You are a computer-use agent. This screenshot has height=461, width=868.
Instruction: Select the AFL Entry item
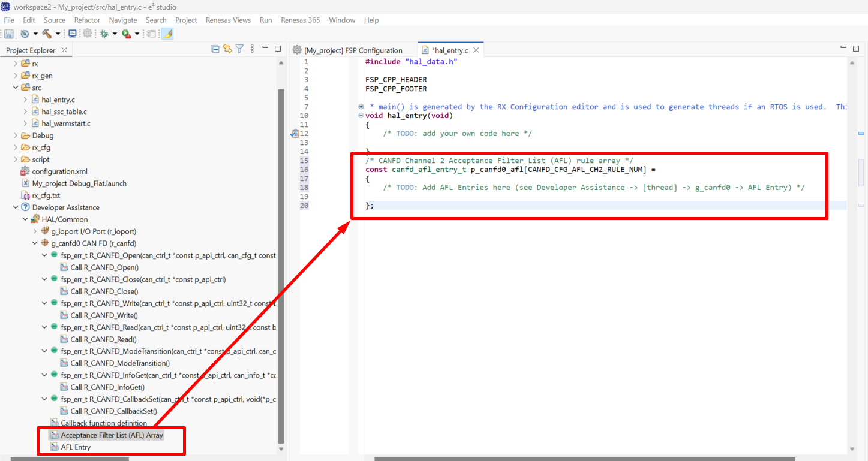(x=76, y=447)
